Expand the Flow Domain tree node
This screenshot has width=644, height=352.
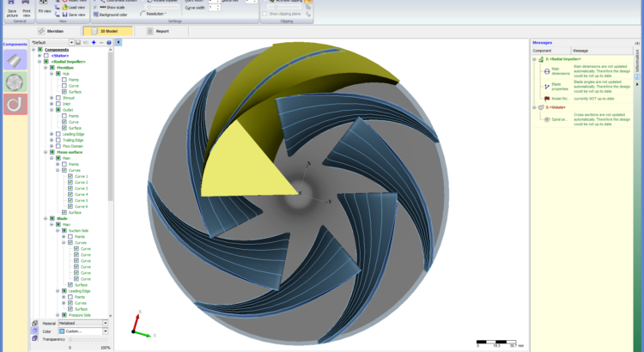coord(52,146)
